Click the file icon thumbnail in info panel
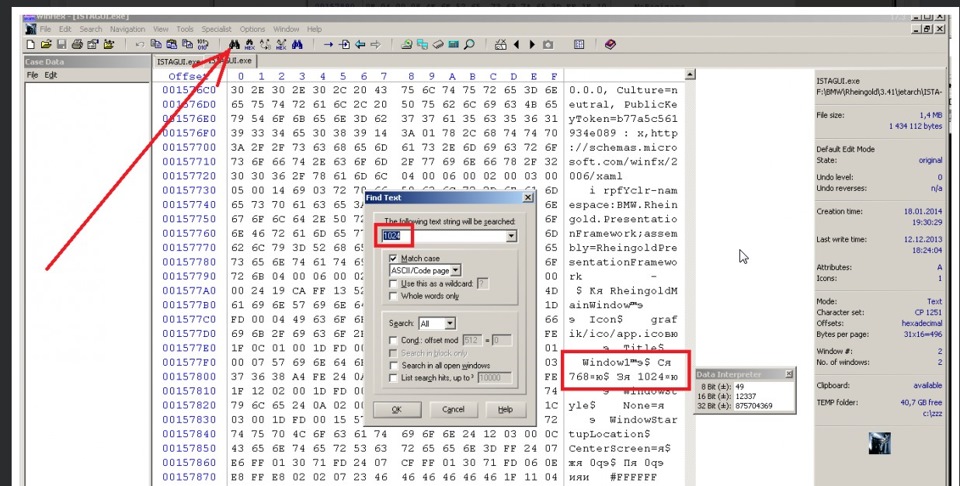 [879, 442]
